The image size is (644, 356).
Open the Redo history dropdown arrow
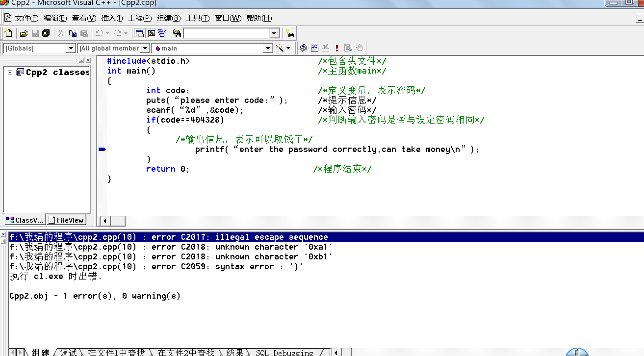(x=126, y=33)
